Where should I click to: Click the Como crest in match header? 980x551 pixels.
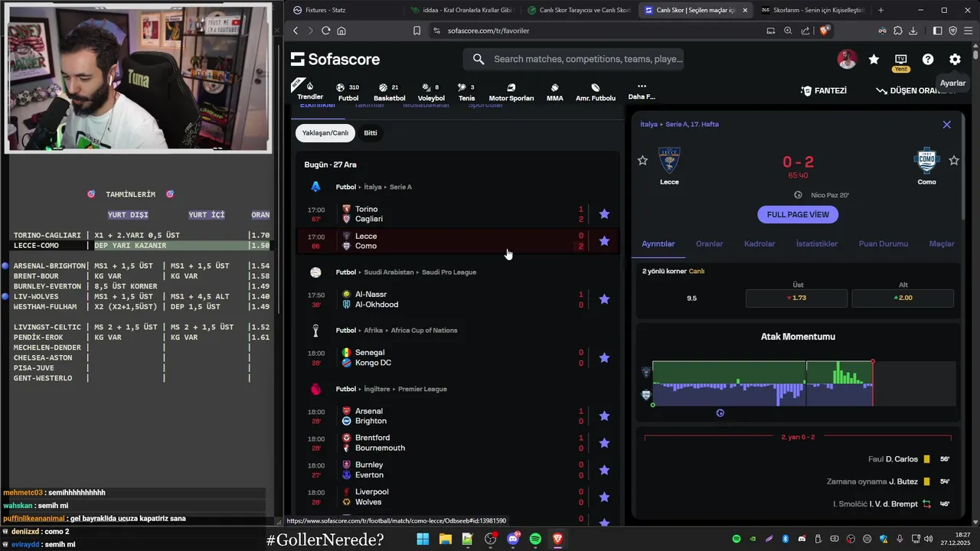coord(926,161)
